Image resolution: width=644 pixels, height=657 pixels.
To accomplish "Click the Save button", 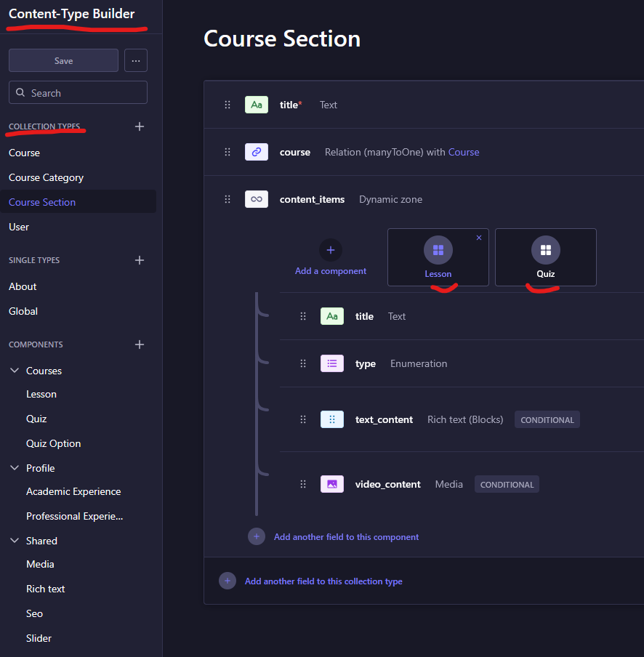I will tap(64, 60).
